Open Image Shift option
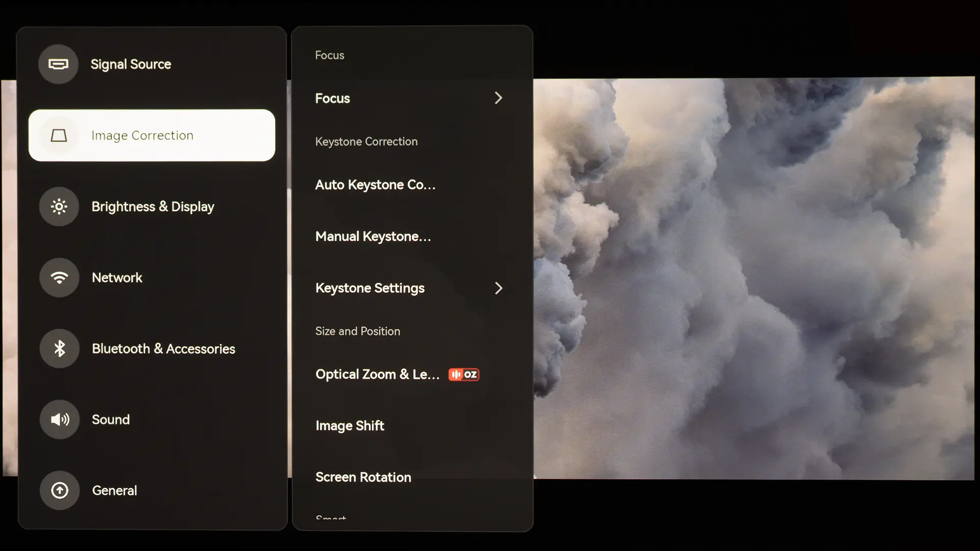The height and width of the screenshot is (551, 980). [412, 426]
